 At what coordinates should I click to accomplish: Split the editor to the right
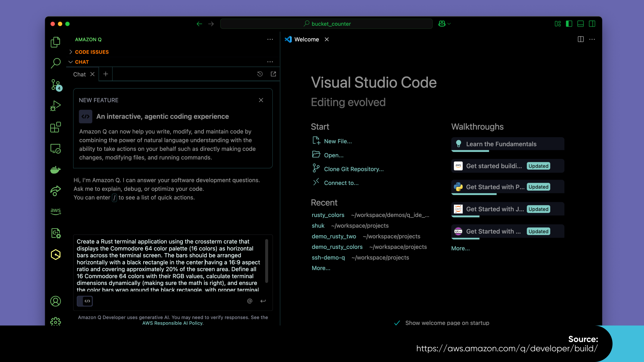[x=581, y=39]
